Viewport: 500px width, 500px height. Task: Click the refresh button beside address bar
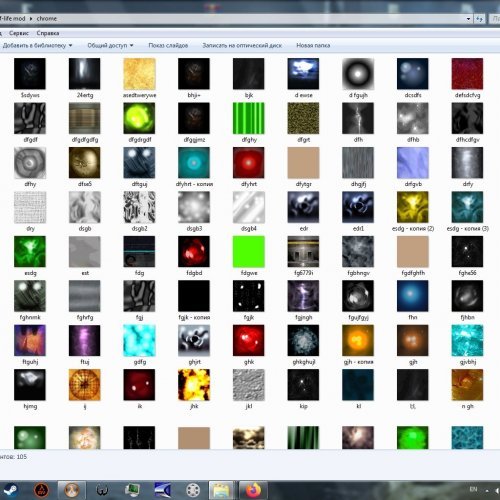point(480,19)
